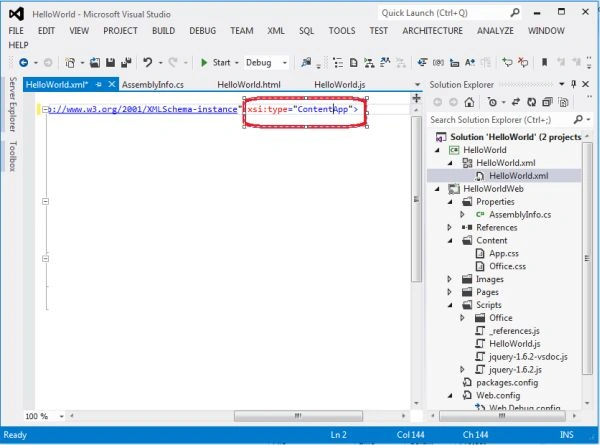Image resolution: width=600 pixels, height=445 pixels.
Task: Click the INS indicator in status bar
Action: 567,435
